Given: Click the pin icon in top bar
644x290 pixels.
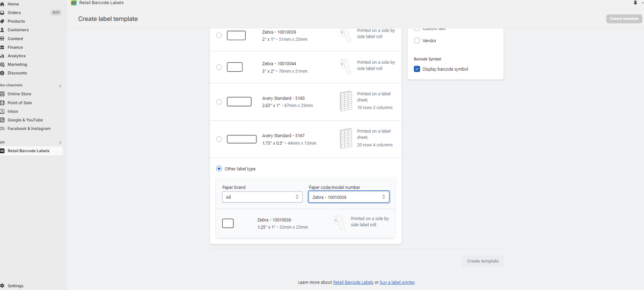Looking at the screenshot, I should 635,3.
